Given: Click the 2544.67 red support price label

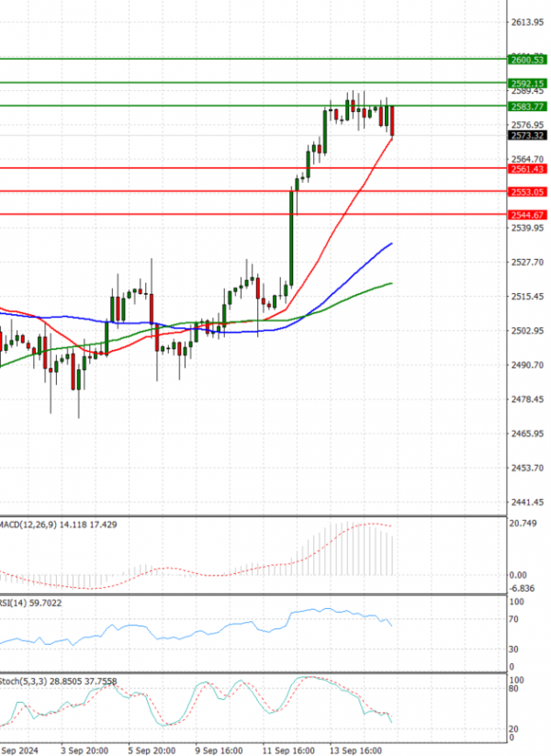Looking at the screenshot, I should click(527, 215).
